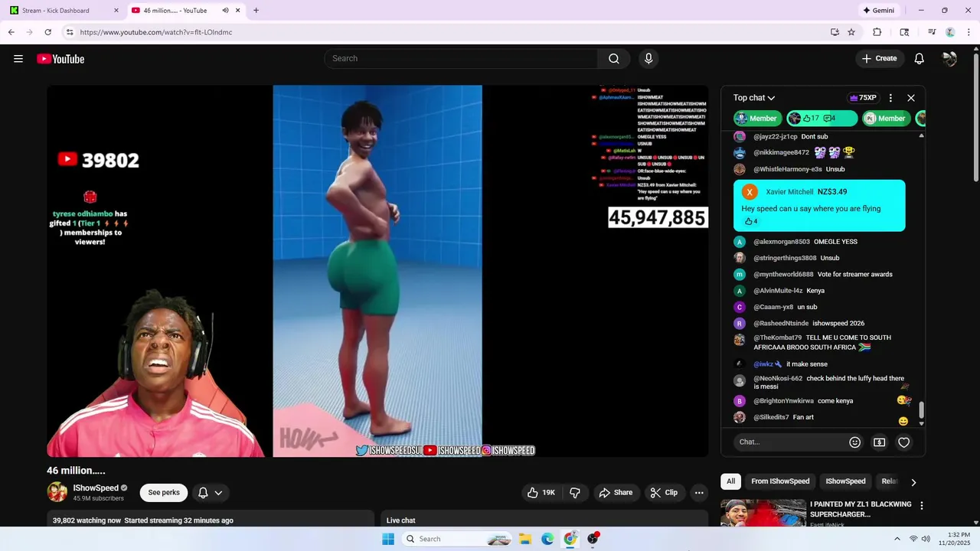The image size is (980, 551).
Task: Open the YouTube guide hamburger menu
Action: (x=18, y=59)
